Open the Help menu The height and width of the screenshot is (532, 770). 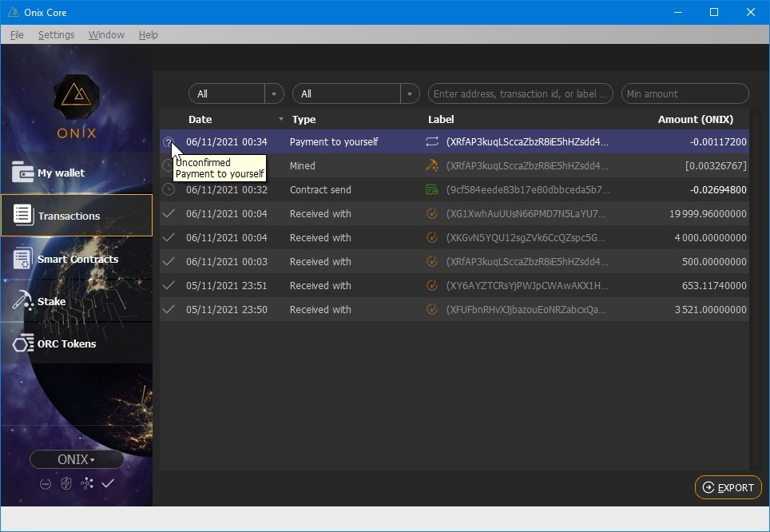pyautogui.click(x=149, y=35)
